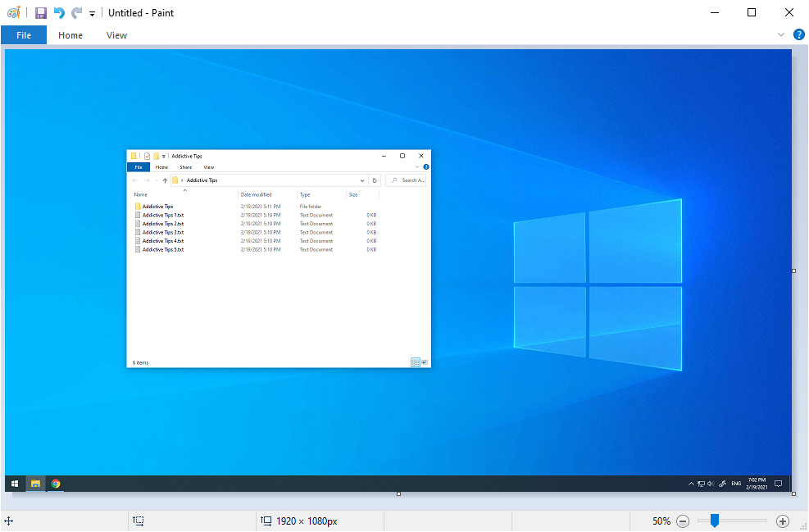Viewport: 809px width, 532px height.
Task: Click the large icons view icon in pictured Explorer
Action: point(424,363)
